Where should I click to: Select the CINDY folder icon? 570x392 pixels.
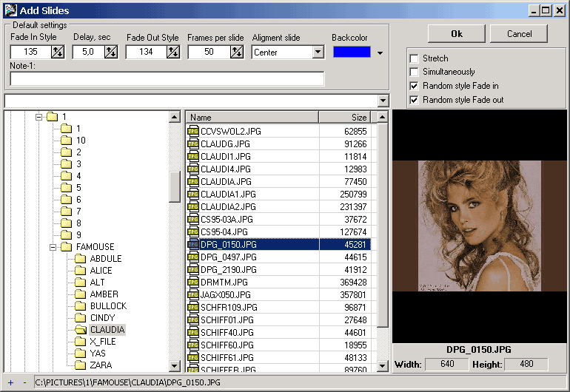click(x=80, y=318)
